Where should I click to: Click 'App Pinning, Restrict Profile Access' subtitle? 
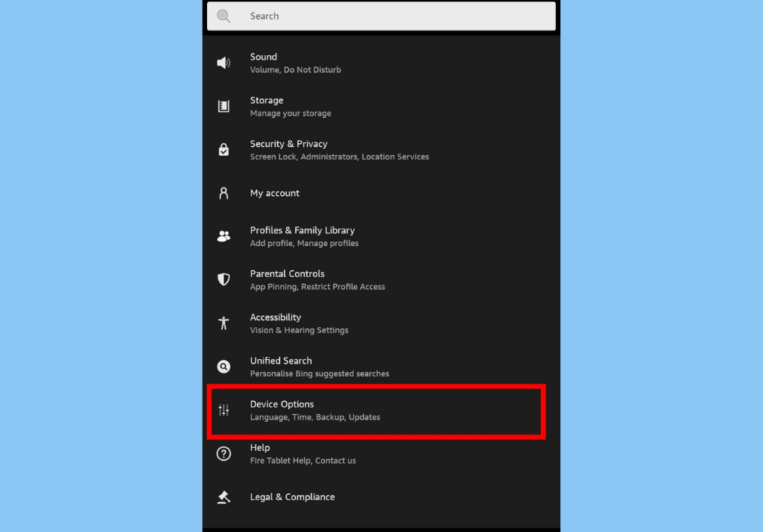click(317, 287)
